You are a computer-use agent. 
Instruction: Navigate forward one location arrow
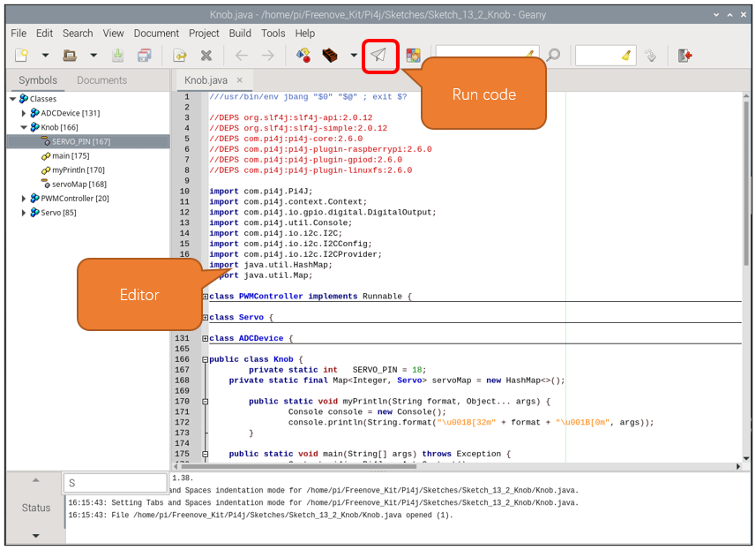[267, 56]
